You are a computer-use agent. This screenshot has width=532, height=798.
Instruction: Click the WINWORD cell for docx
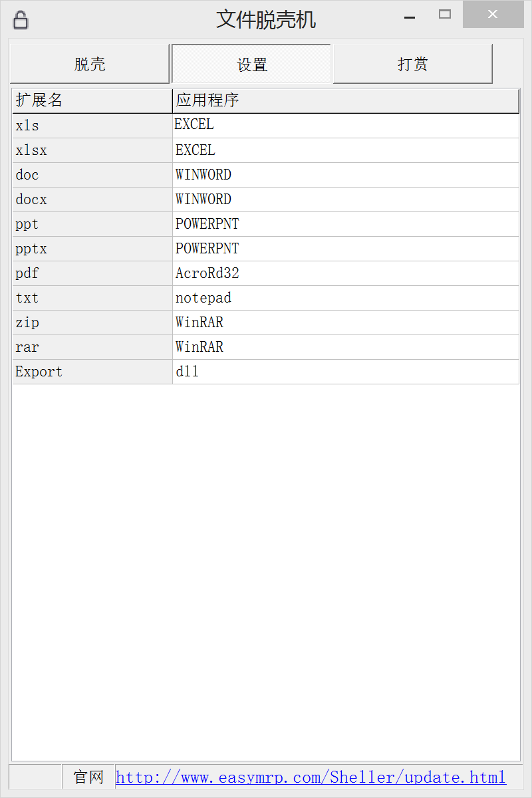click(x=346, y=199)
